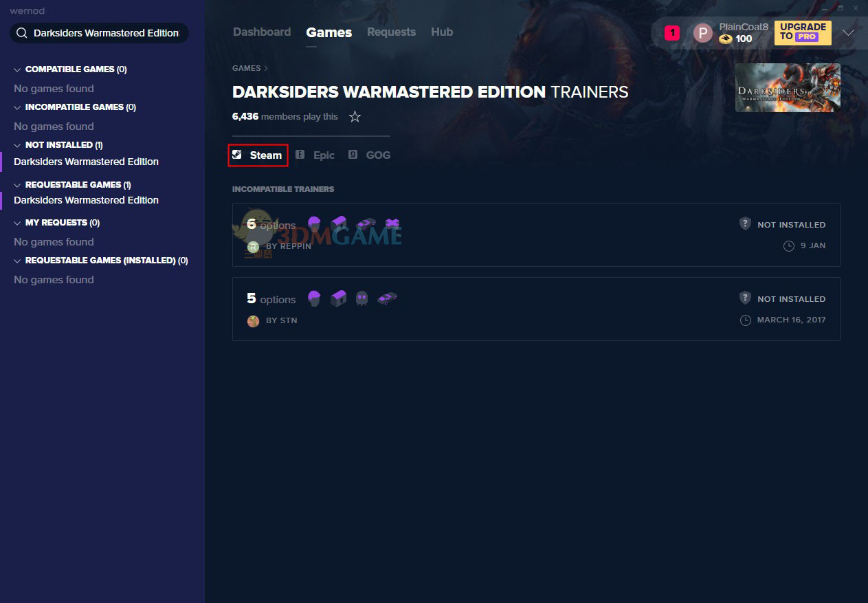The width and height of the screenshot is (868, 603).
Task: Click NOT INSTALLED shield icon on REPPIN trainer
Action: coord(745,224)
